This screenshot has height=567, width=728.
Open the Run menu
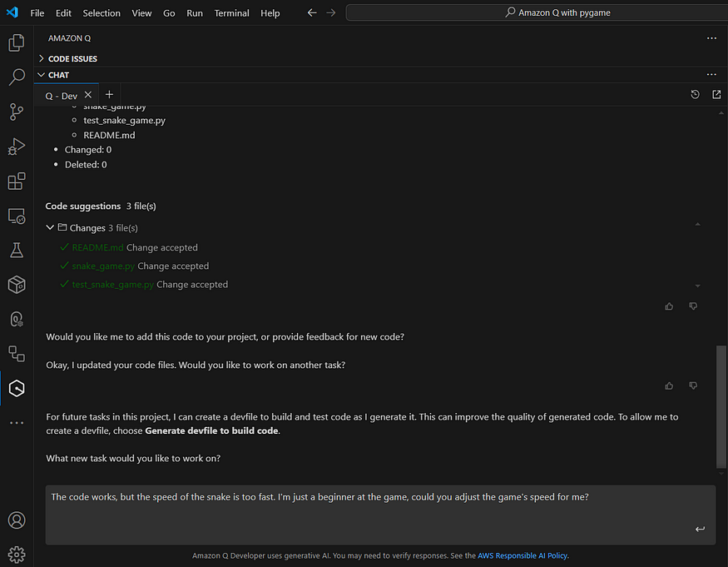pyautogui.click(x=195, y=13)
